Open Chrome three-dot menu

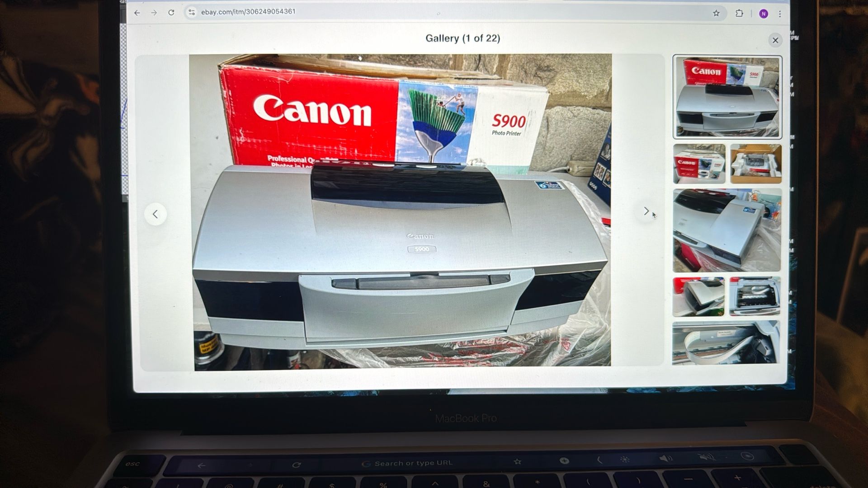coord(780,14)
